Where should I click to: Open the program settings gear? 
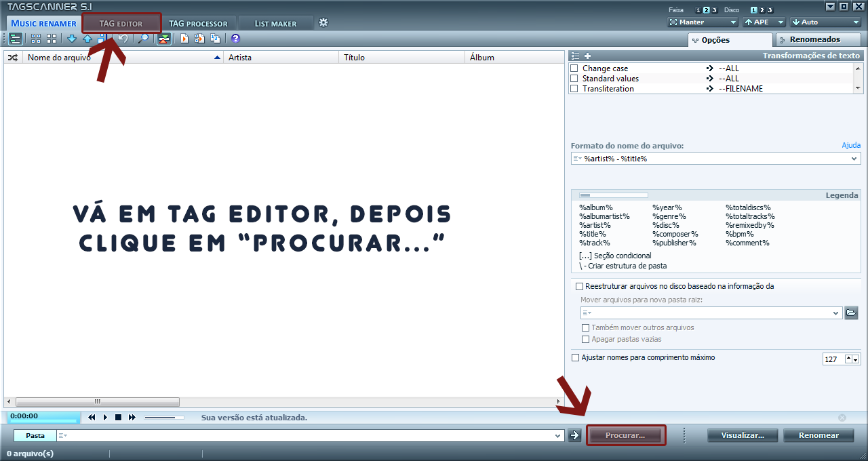click(x=323, y=22)
